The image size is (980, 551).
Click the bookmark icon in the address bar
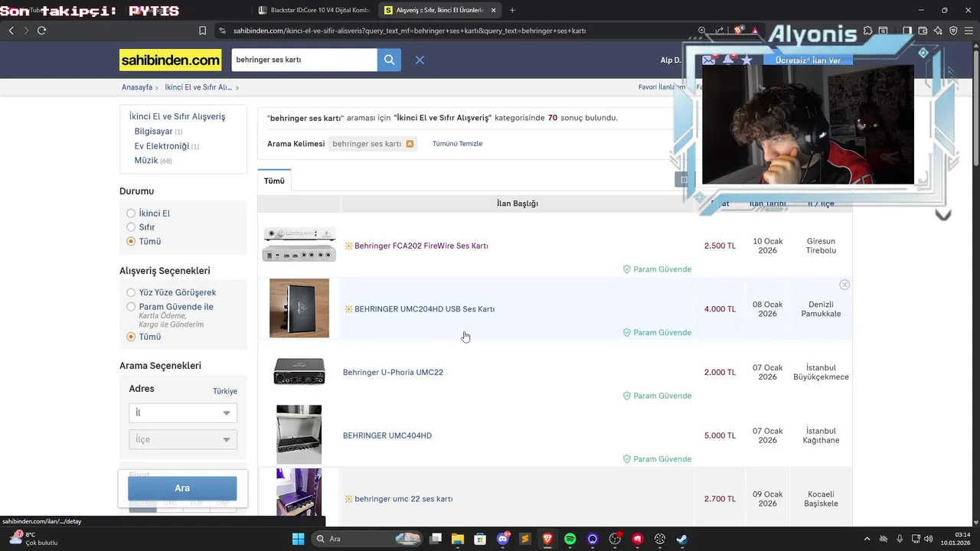point(202,31)
